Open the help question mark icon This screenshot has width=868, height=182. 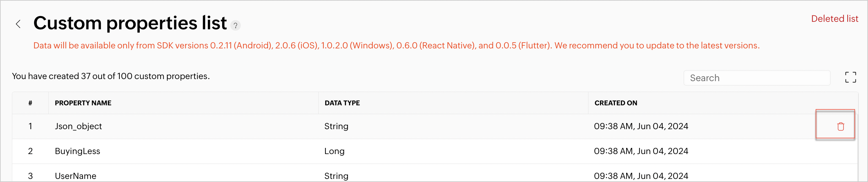point(235,26)
